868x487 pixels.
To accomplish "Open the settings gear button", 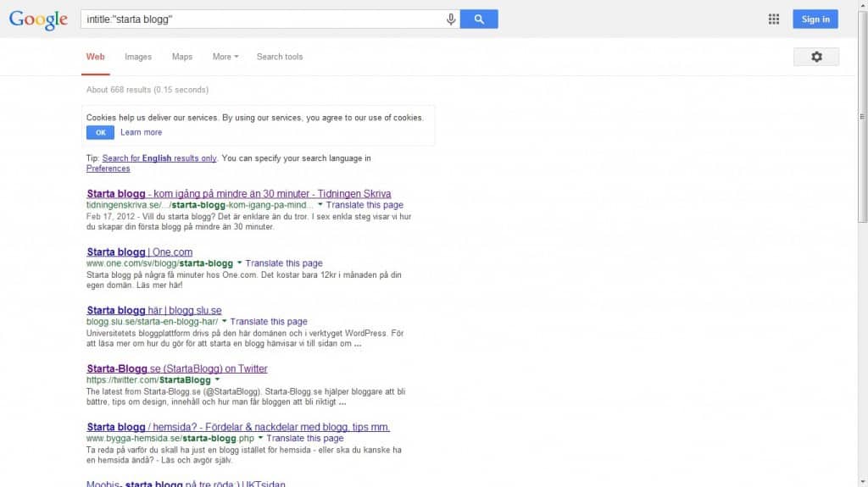I will click(x=816, y=57).
